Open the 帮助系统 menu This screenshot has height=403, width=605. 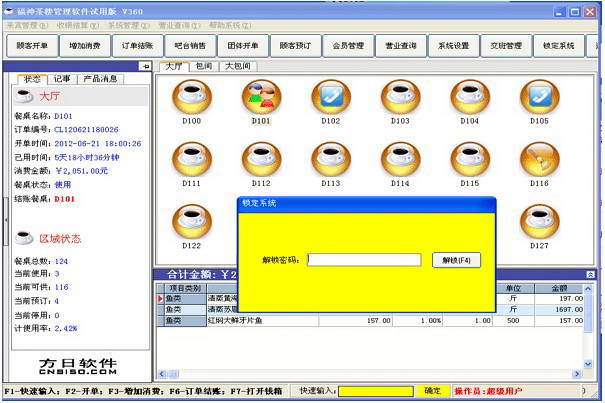click(x=230, y=26)
